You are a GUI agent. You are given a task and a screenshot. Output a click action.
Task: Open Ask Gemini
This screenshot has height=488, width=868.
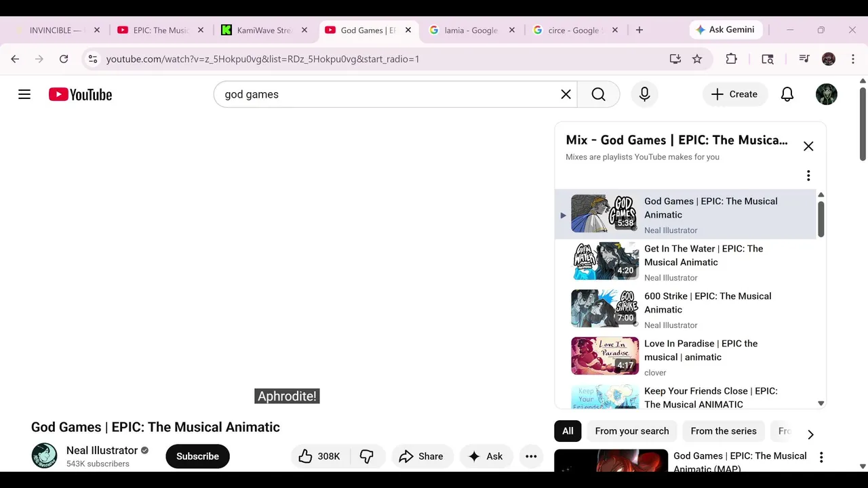click(x=726, y=30)
